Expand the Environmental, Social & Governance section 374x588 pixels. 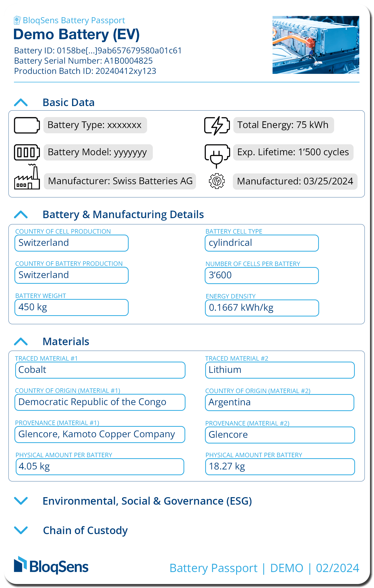click(x=21, y=501)
